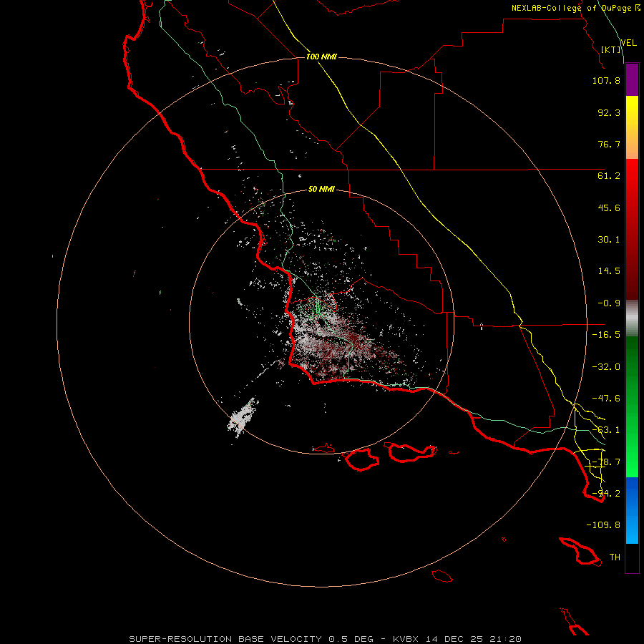Click the TH label below the color bar
The image size is (644, 644).
(615, 557)
